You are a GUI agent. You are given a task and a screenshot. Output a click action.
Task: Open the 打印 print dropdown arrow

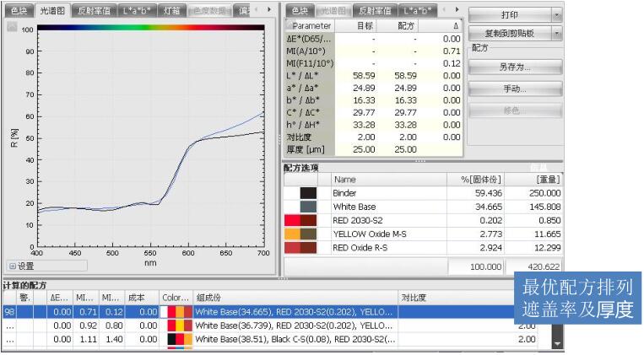tap(556, 15)
